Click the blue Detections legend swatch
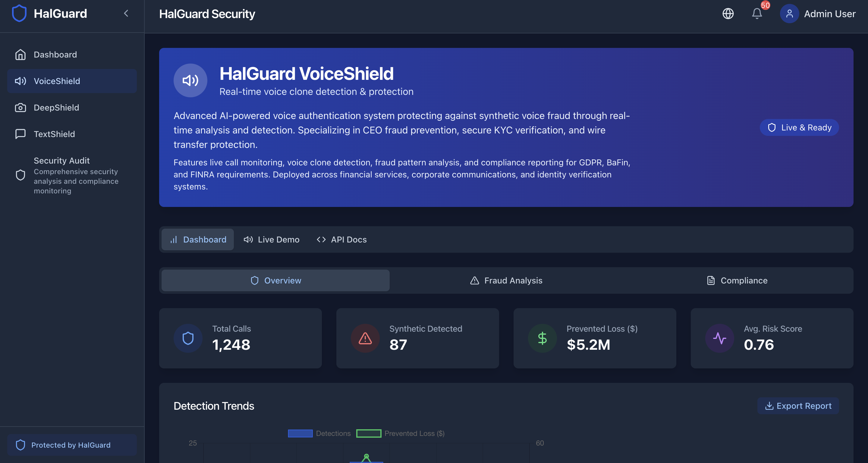Viewport: 868px width, 463px height. [300, 433]
